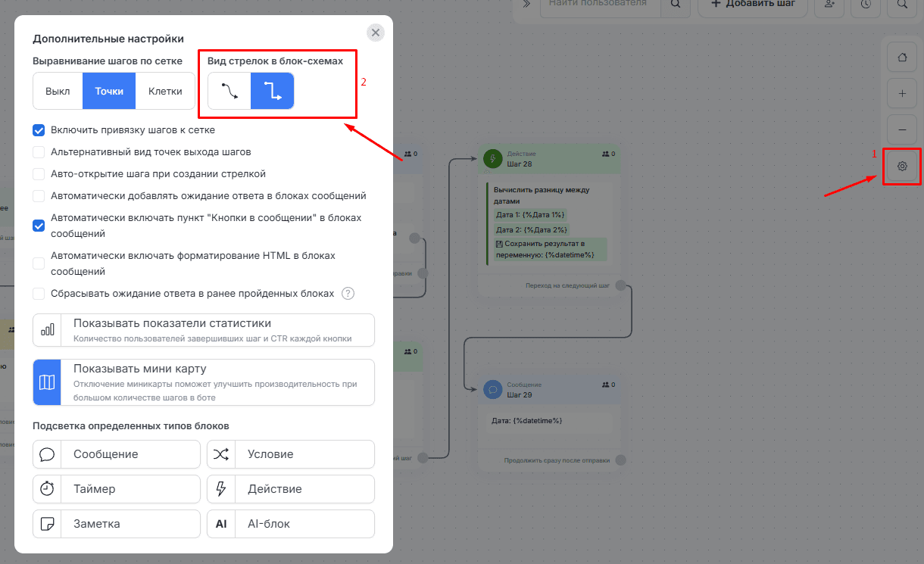Click the double chevron icon in top bar

coord(526,4)
